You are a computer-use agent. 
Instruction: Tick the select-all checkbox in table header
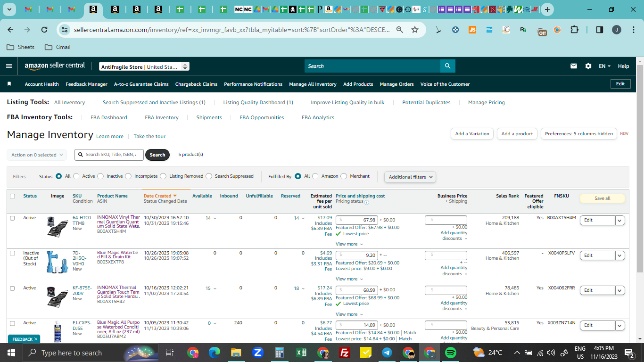(x=12, y=196)
